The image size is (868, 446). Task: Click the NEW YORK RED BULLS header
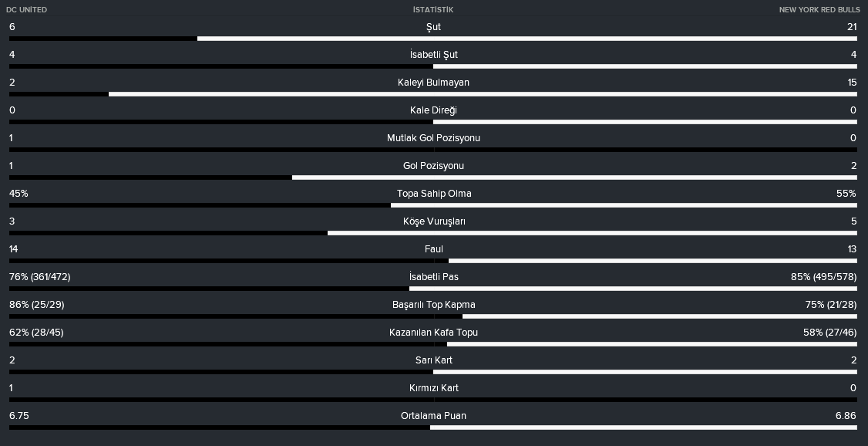[x=820, y=10]
